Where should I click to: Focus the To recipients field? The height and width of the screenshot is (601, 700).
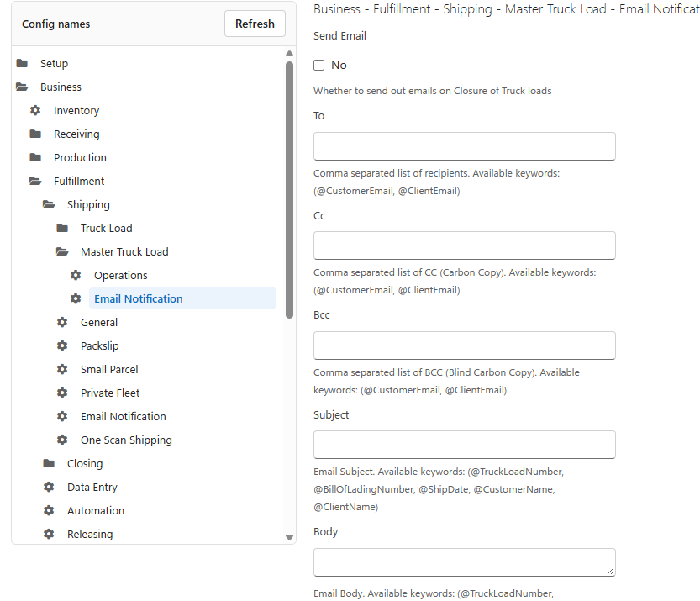pos(464,146)
